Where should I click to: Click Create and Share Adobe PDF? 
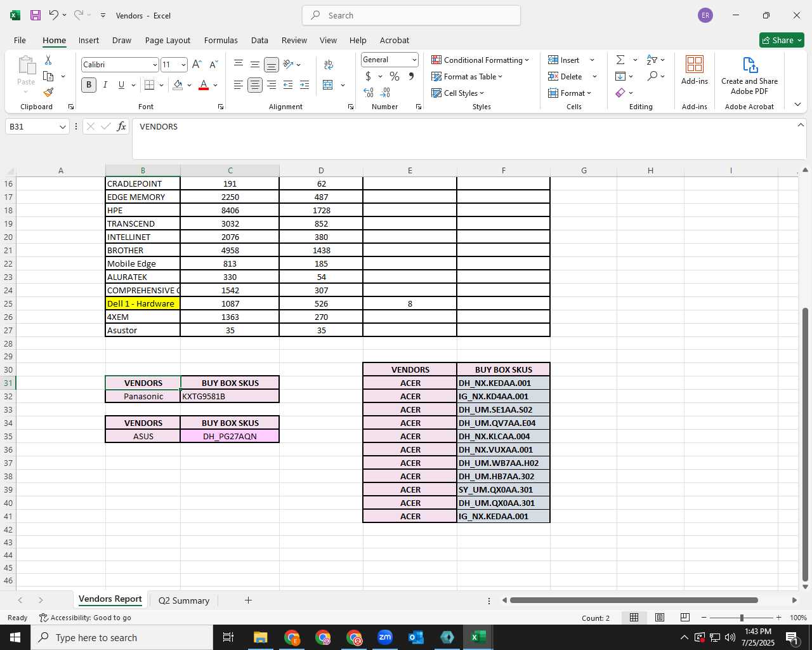(749, 76)
